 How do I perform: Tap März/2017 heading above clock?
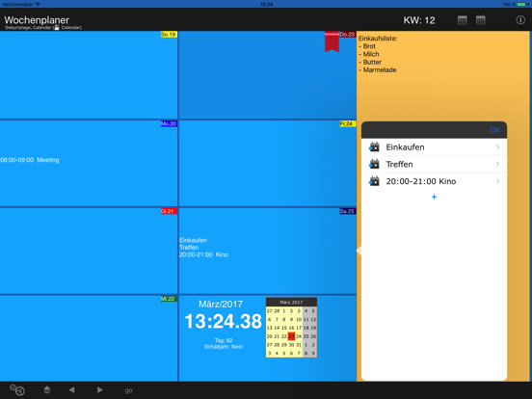[x=221, y=304]
